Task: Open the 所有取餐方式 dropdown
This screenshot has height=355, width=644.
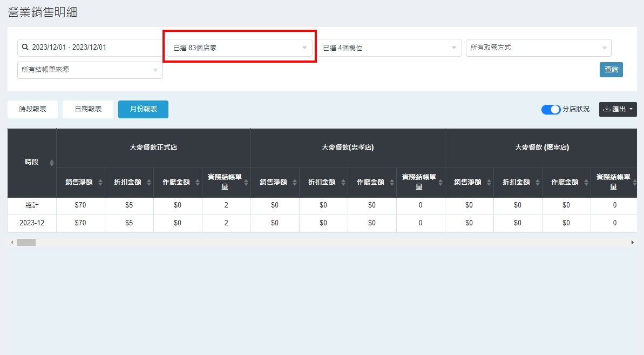Action: [x=538, y=48]
